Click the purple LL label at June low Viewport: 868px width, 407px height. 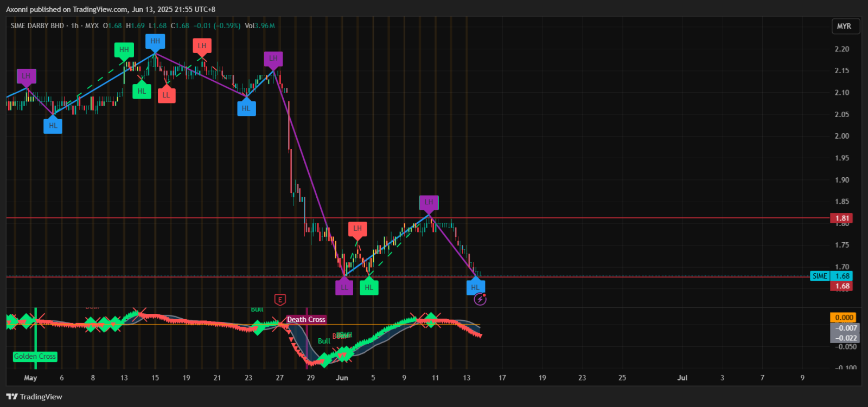tap(344, 287)
